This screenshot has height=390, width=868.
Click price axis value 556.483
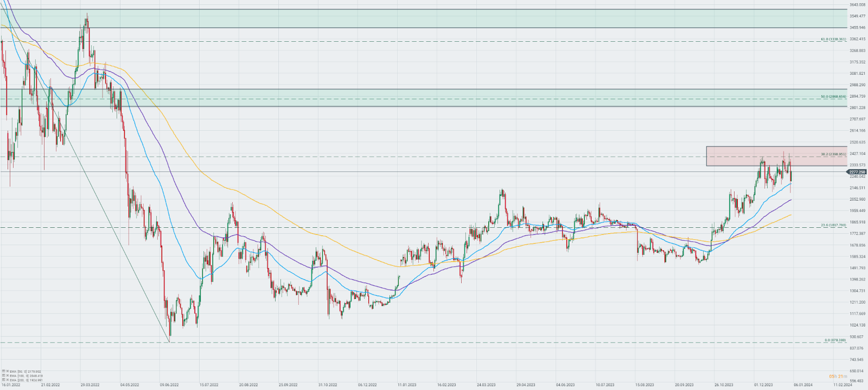tap(858, 381)
